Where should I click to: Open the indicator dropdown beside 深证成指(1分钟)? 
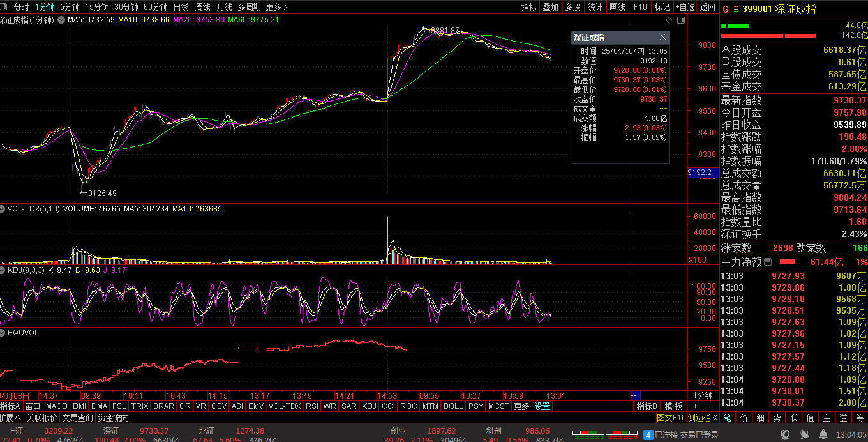click(61, 20)
